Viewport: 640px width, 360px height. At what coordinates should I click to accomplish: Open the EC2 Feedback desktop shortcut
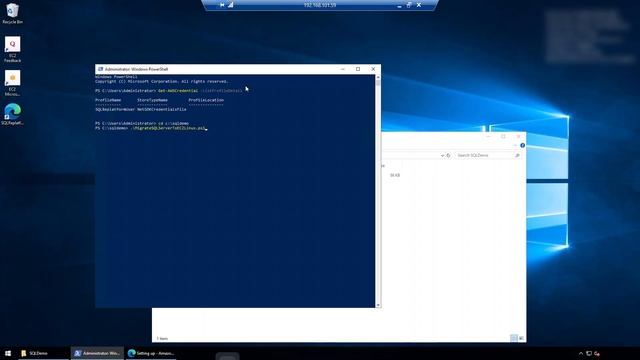point(12,49)
